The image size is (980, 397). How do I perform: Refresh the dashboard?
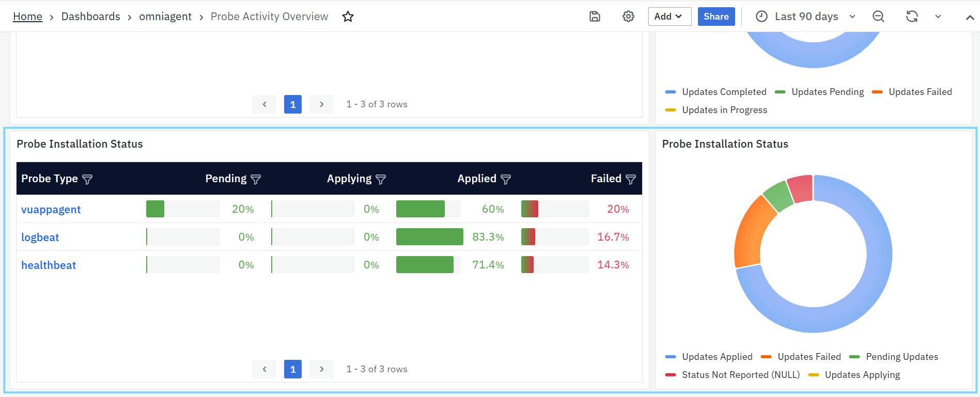pos(912,17)
